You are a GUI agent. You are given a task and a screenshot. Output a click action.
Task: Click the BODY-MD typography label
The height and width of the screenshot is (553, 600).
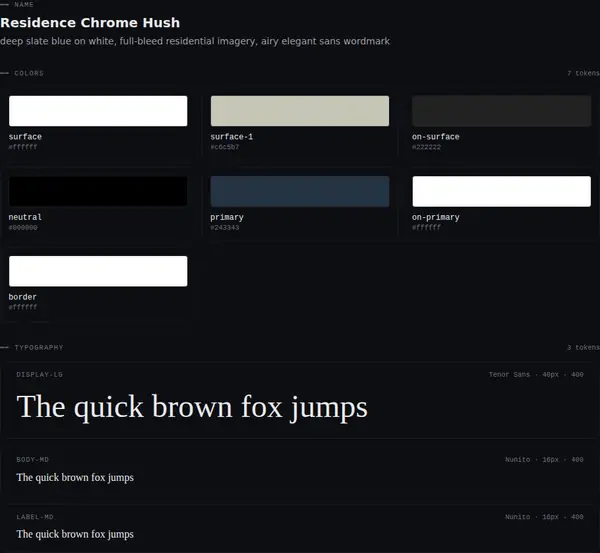tap(33, 460)
